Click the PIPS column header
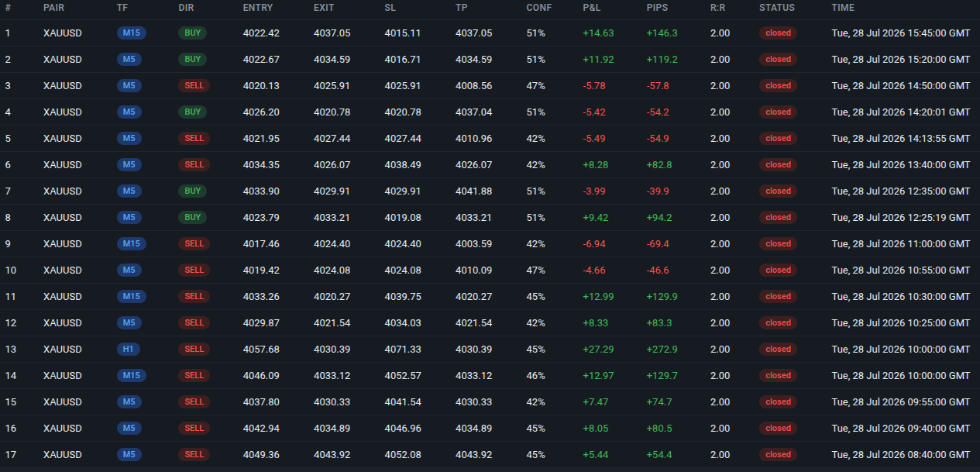Image resolution: width=980 pixels, height=472 pixels. [657, 8]
